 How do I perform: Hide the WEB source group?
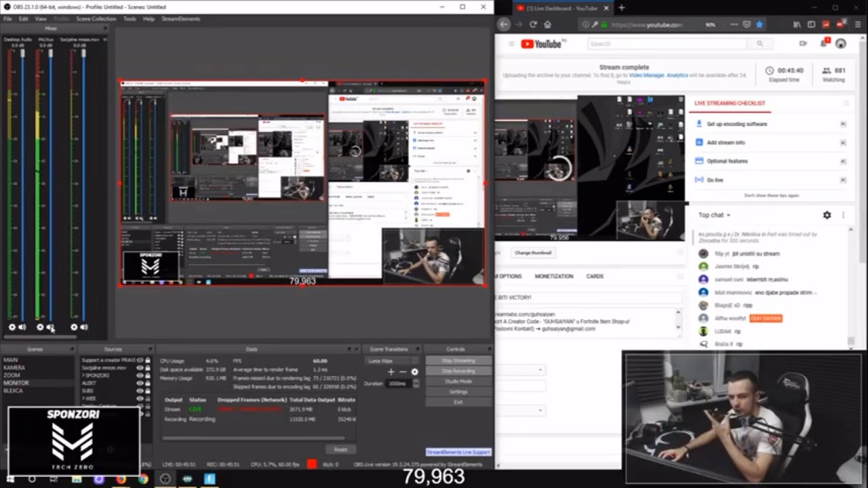click(x=140, y=399)
